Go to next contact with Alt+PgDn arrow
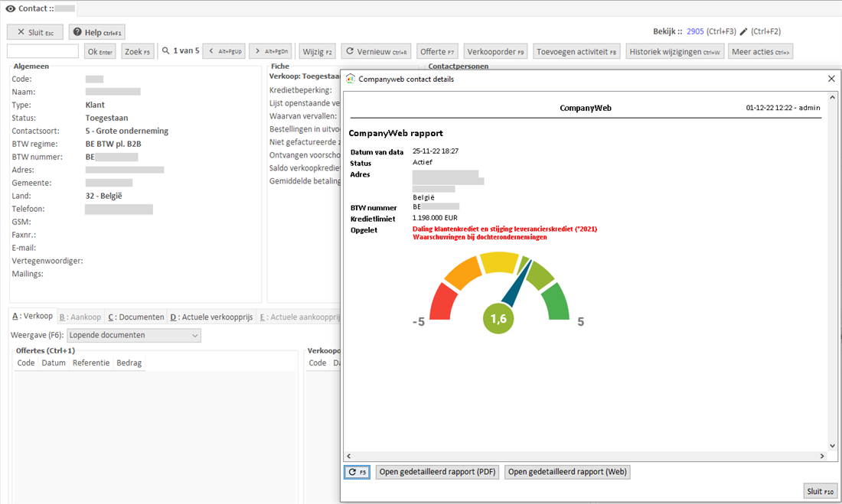 (270, 51)
